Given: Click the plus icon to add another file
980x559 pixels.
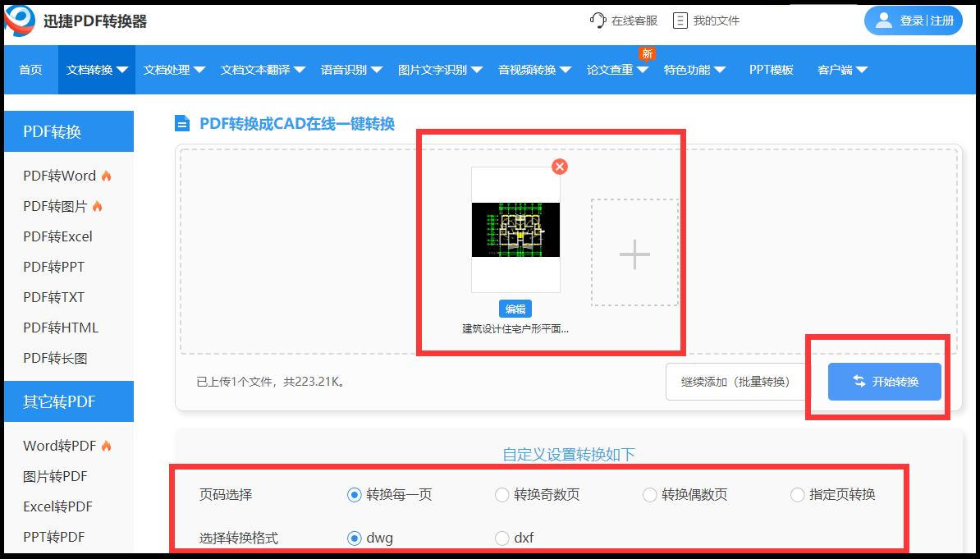Looking at the screenshot, I should click(633, 255).
